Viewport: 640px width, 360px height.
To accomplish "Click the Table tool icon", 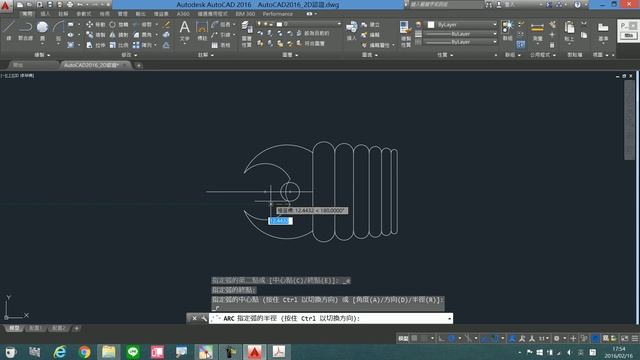I will coord(214,45).
